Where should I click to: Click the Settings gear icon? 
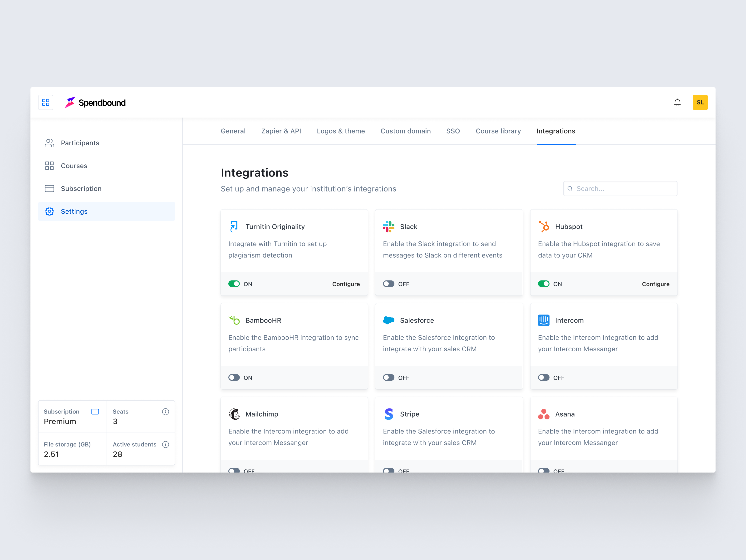[x=49, y=211]
